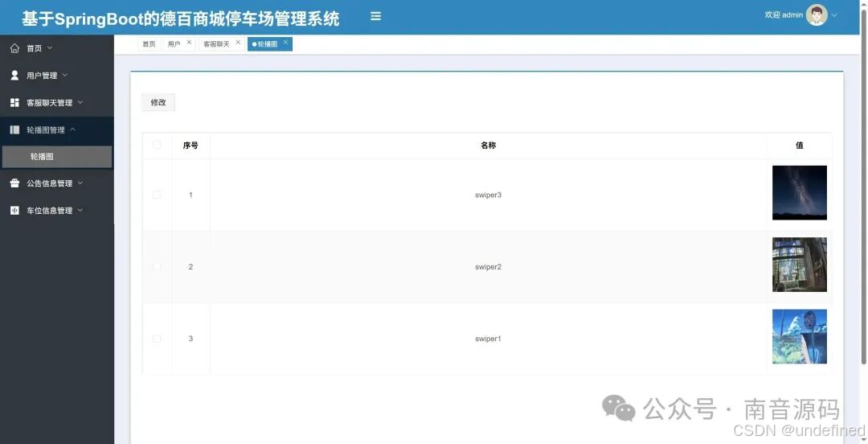
Task: Click sequence number 3 cell
Action: tap(190, 339)
